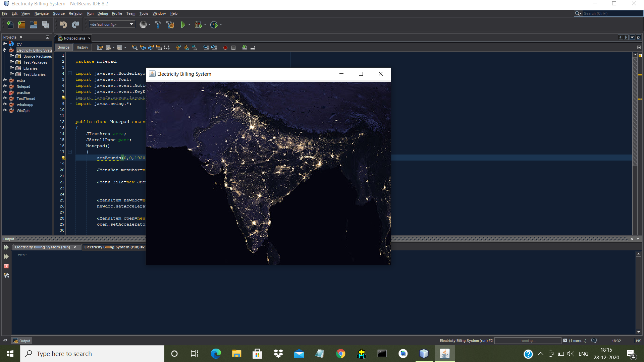Stop the running process with red Stop icon

click(x=6, y=266)
